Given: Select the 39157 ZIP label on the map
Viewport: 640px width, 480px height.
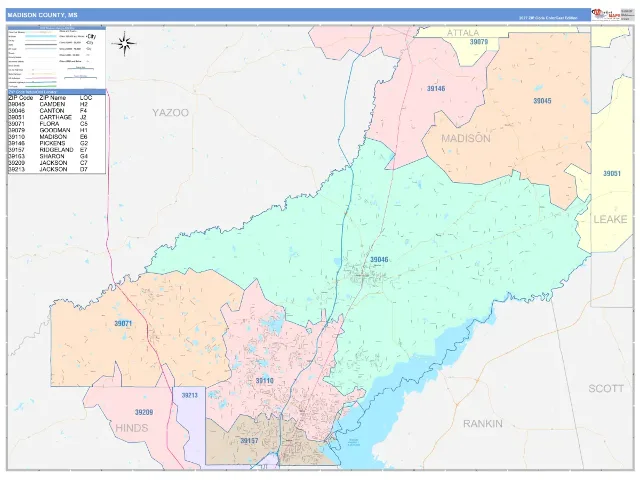Looking at the screenshot, I should [x=249, y=441].
